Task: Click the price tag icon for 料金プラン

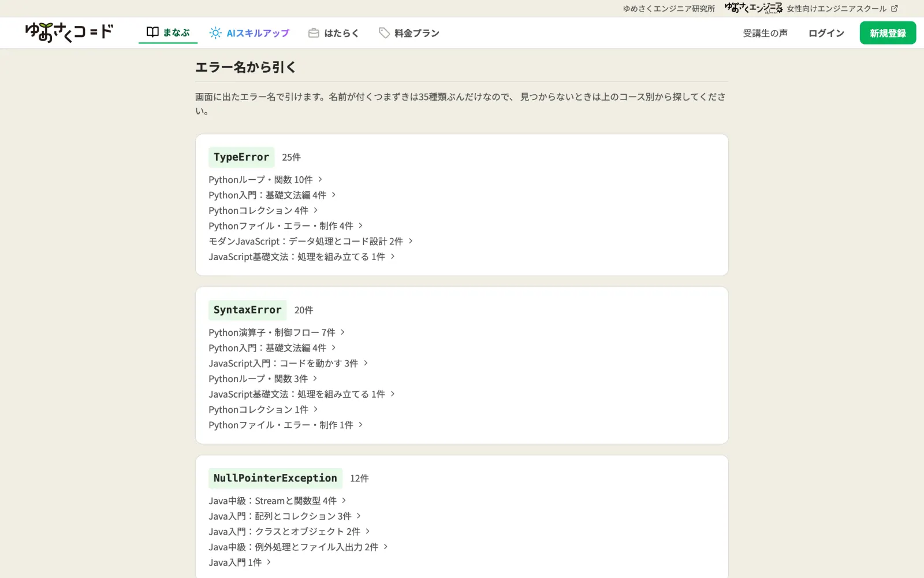Action: [x=384, y=33]
